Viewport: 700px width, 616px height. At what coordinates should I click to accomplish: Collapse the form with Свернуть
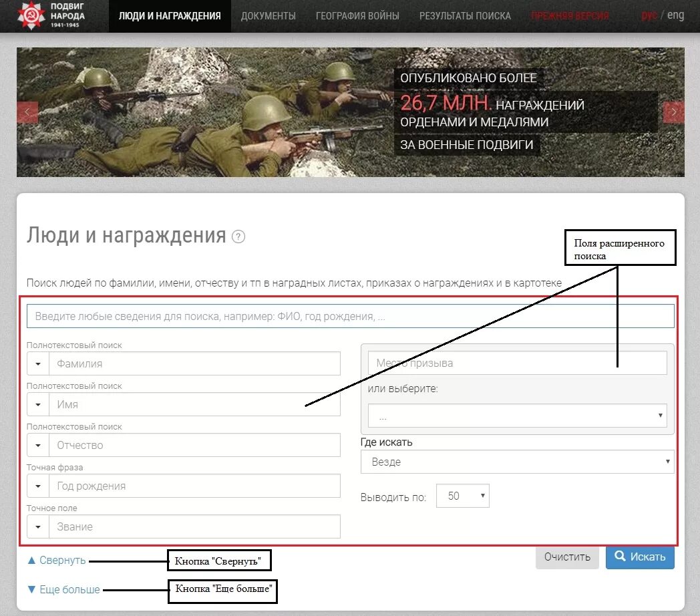click(x=57, y=560)
